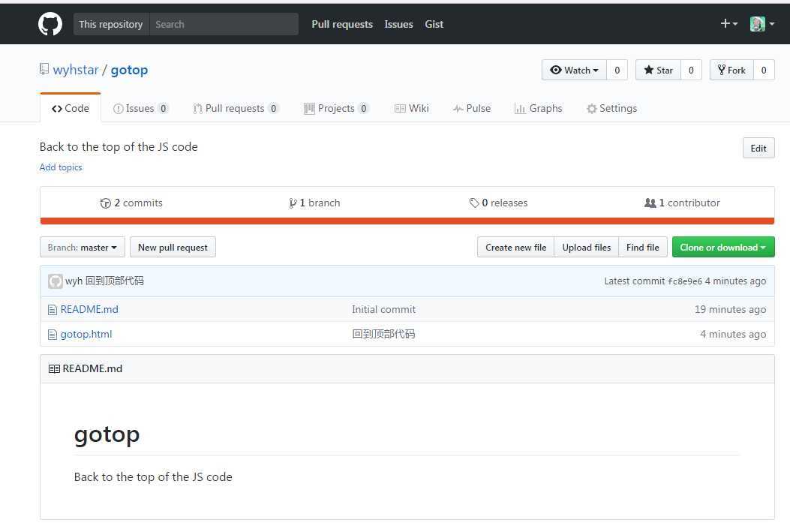
Task: Click the gotop repository name link
Action: coord(130,70)
